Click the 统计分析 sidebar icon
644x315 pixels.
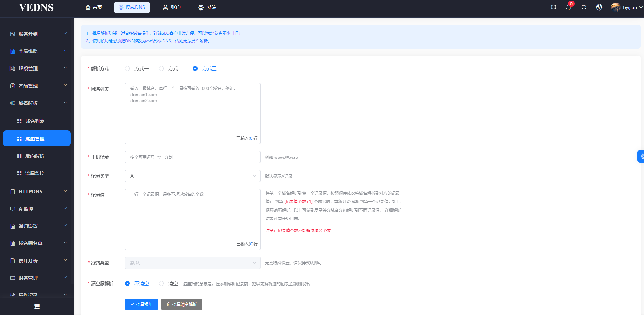13,261
